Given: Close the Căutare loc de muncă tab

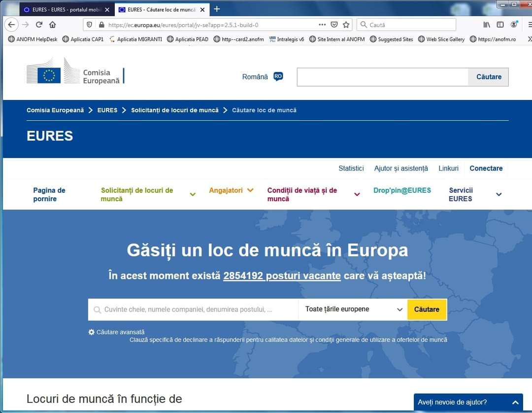Looking at the screenshot, I should pos(202,10).
